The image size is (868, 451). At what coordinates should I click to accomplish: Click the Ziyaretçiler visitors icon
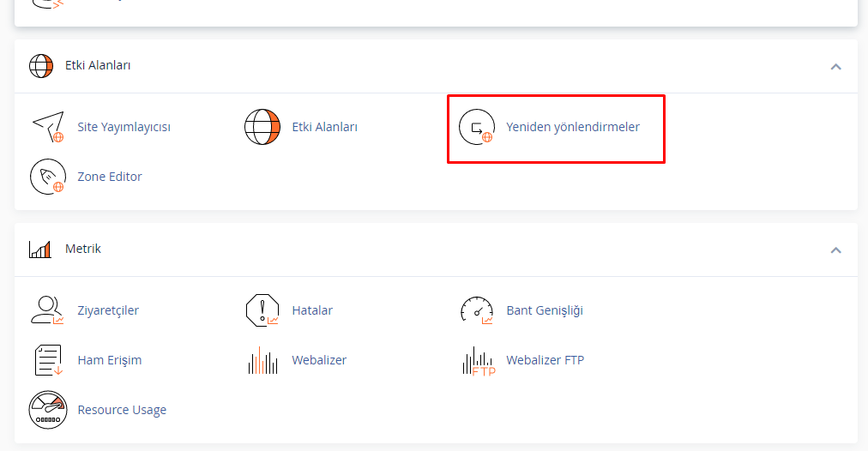coord(48,310)
